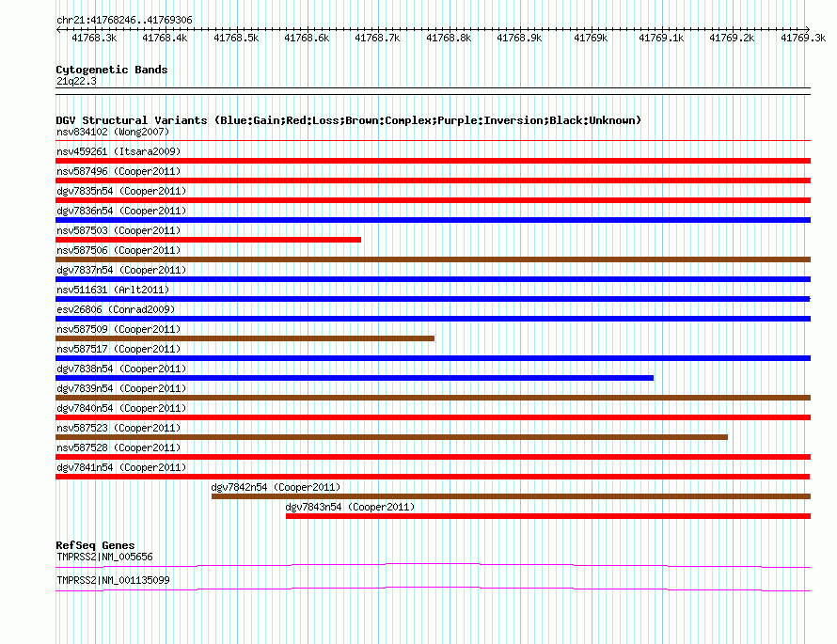Click brown bar for nsv587523
The height and width of the screenshot is (644, 837).
click(x=391, y=437)
